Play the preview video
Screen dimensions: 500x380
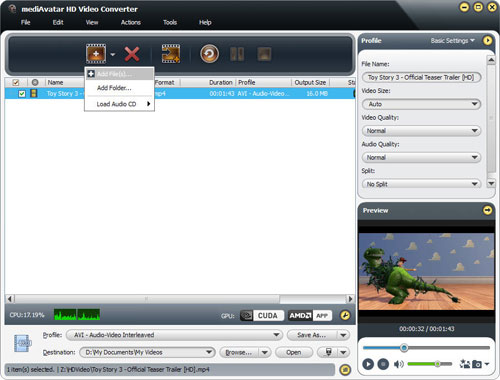click(368, 364)
